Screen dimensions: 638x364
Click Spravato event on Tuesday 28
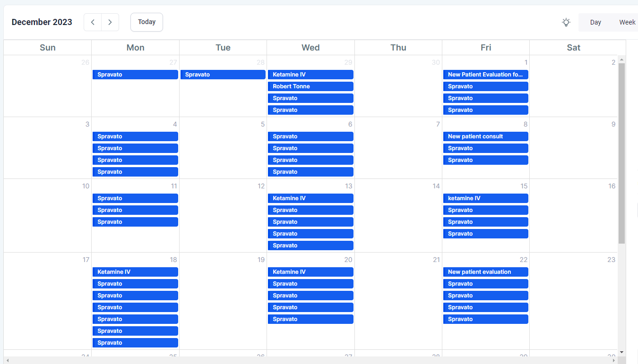click(x=223, y=75)
